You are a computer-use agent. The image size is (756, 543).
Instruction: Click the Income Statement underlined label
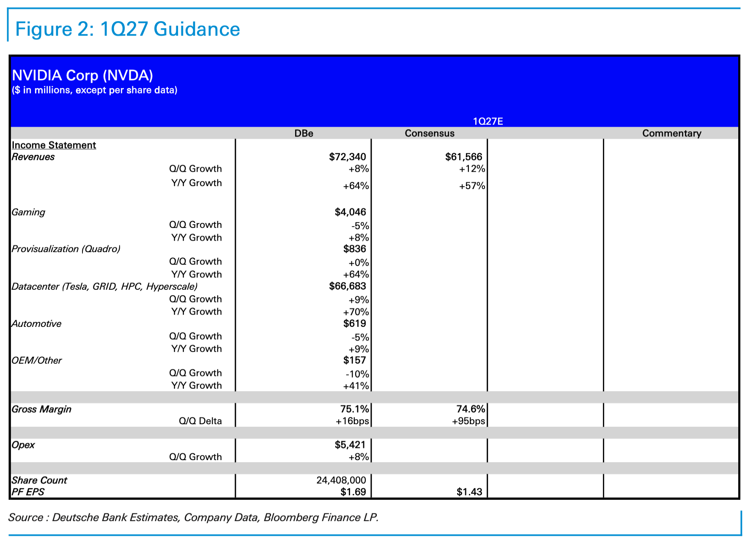click(x=54, y=145)
